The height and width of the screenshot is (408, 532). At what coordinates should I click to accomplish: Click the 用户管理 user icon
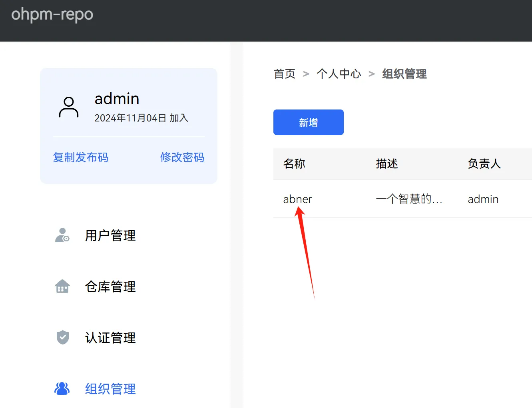62,235
